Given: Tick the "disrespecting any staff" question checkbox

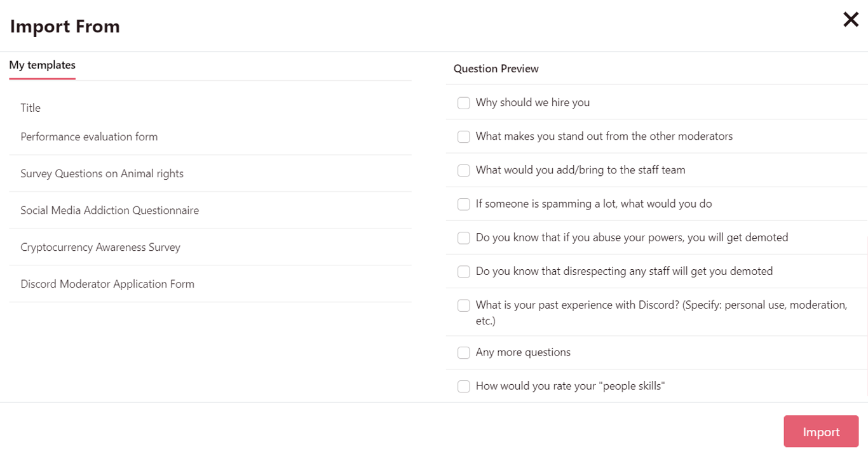Looking at the screenshot, I should click(464, 272).
